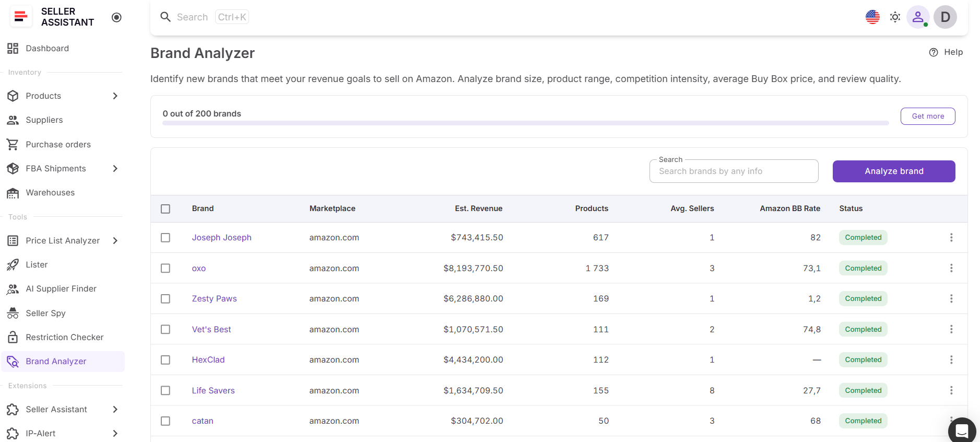Open Restriction Checker menu item
The width and height of the screenshot is (980, 442).
63,338
